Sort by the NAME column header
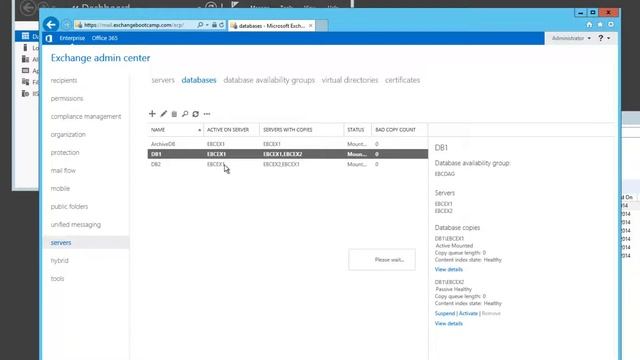Screen dimensions: 640x360 [176, 130]
